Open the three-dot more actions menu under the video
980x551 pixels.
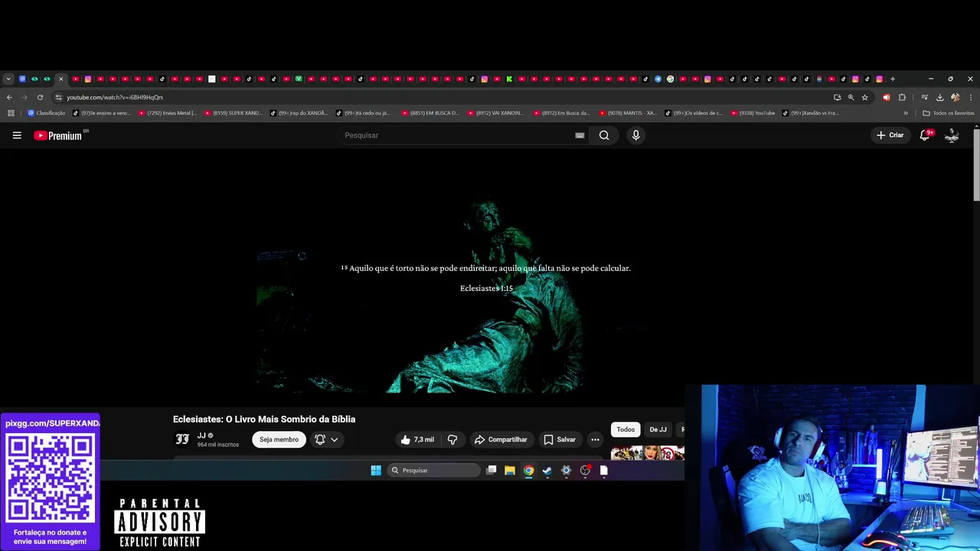click(595, 439)
